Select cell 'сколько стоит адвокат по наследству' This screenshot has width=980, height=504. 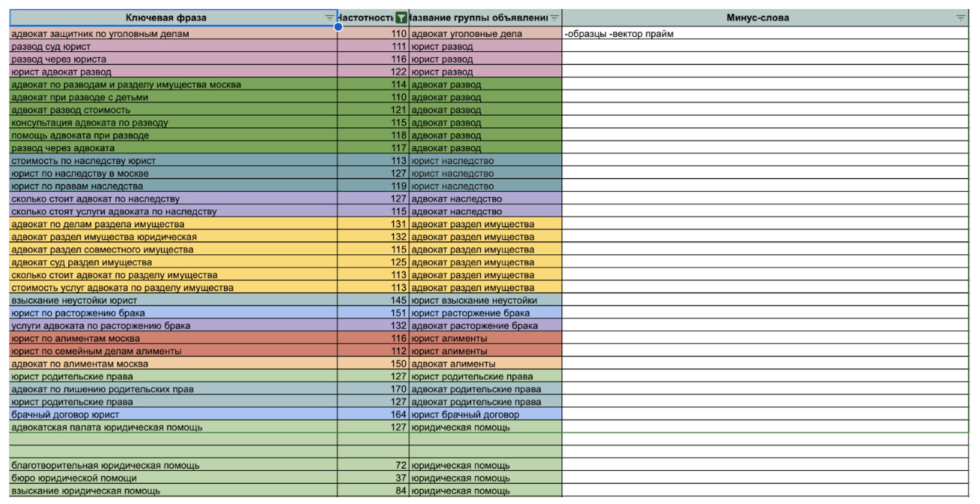pos(174,199)
